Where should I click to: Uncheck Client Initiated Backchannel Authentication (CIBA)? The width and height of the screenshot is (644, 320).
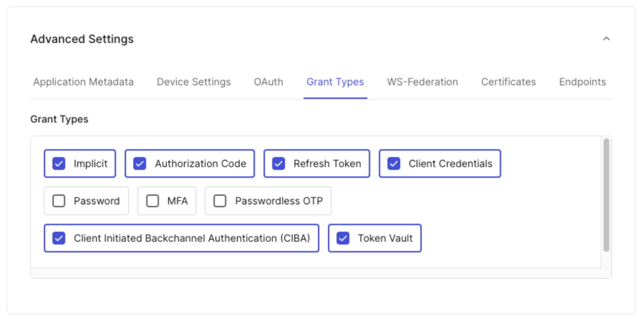[59, 238]
